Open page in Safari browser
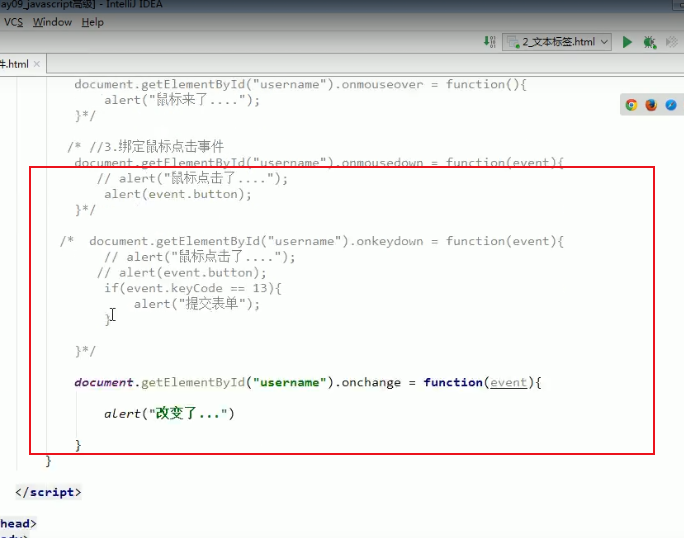This screenshot has width=684, height=538. [x=671, y=105]
